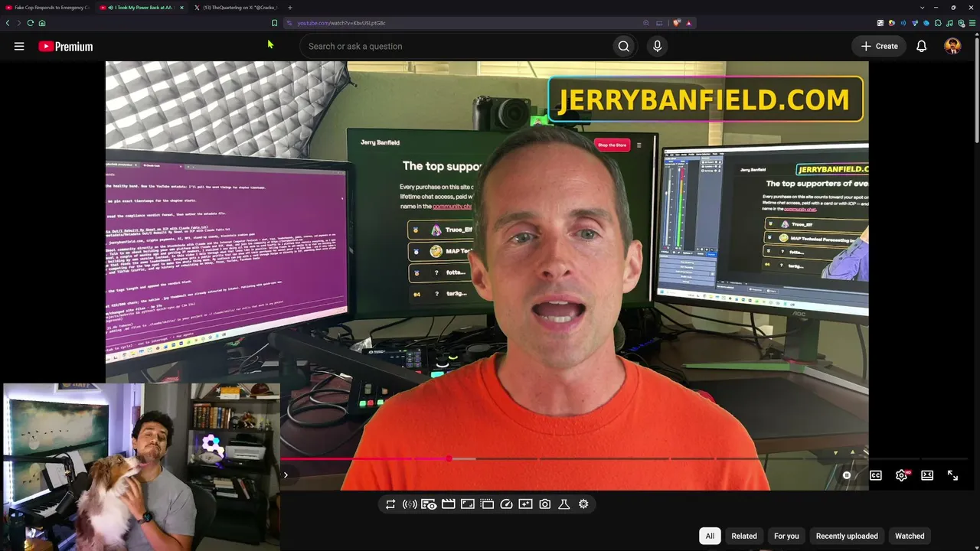Select the Recently uploaded filter chip

tap(847, 536)
